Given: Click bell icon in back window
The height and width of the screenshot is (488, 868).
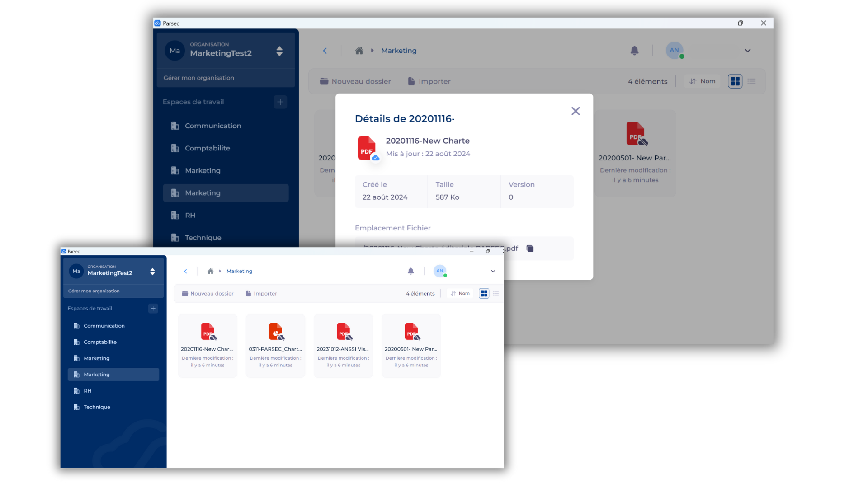Looking at the screenshot, I should pyautogui.click(x=634, y=51).
